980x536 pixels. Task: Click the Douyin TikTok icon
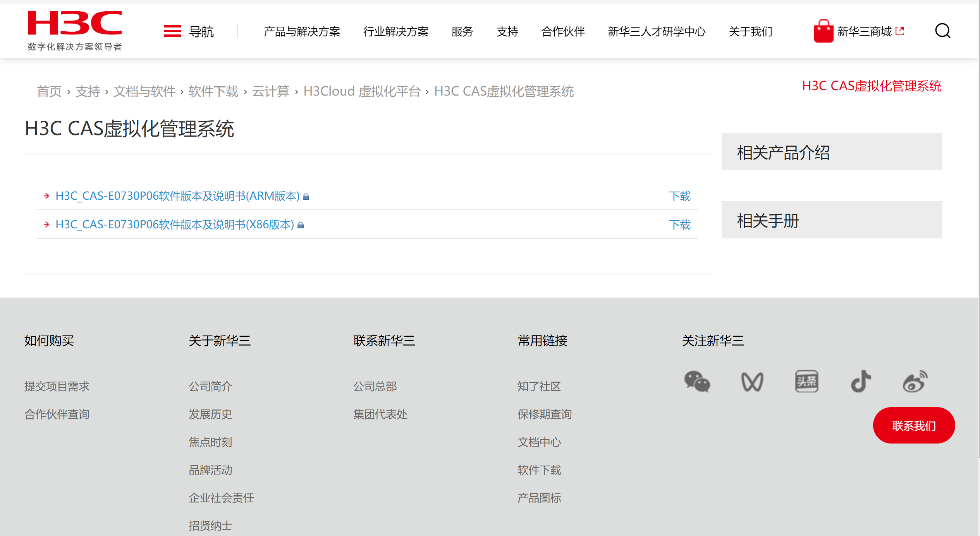click(861, 382)
